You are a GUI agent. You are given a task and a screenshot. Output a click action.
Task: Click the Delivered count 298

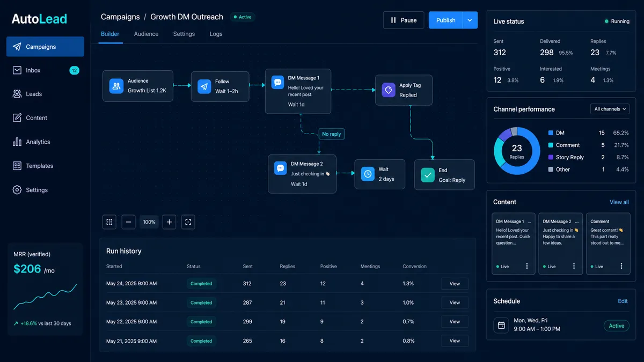(x=547, y=53)
